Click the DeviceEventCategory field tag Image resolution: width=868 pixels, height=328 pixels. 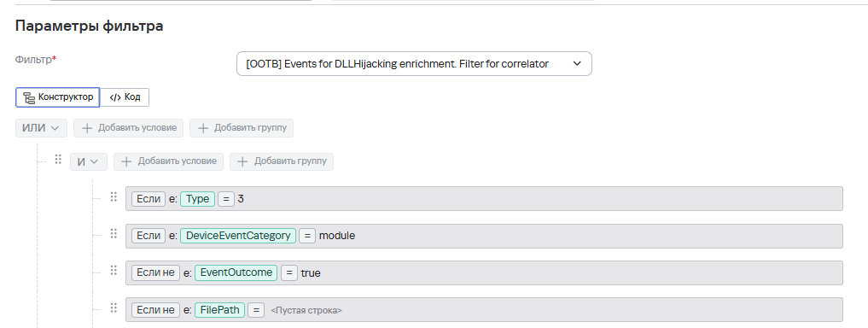tap(238, 236)
